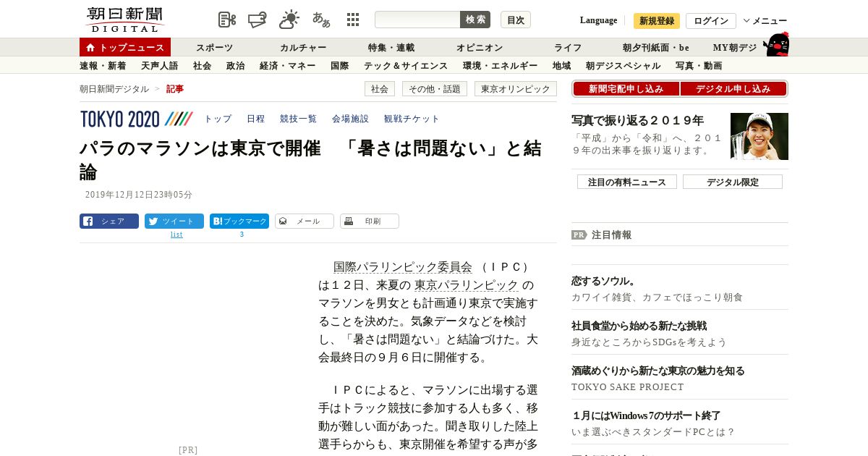The image size is (868, 456).
Task: Click the home icon on トップニュース
Action: 90,47
